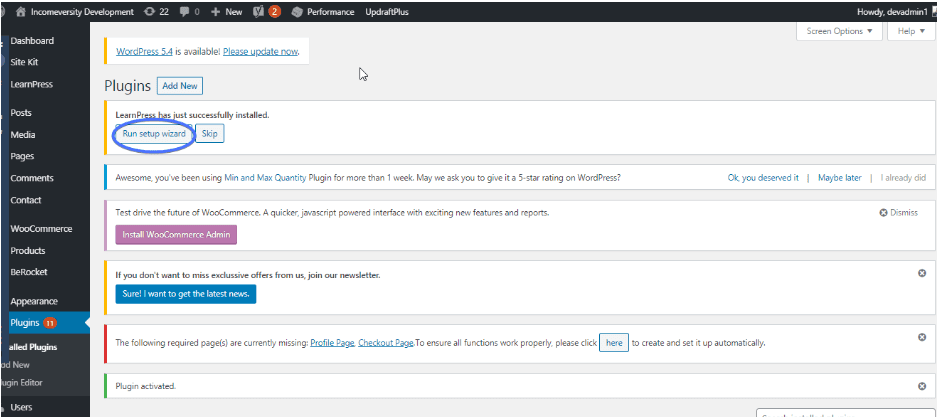Click Install WooCommerce Admin button
This screenshot has height=418, width=941.
click(176, 234)
